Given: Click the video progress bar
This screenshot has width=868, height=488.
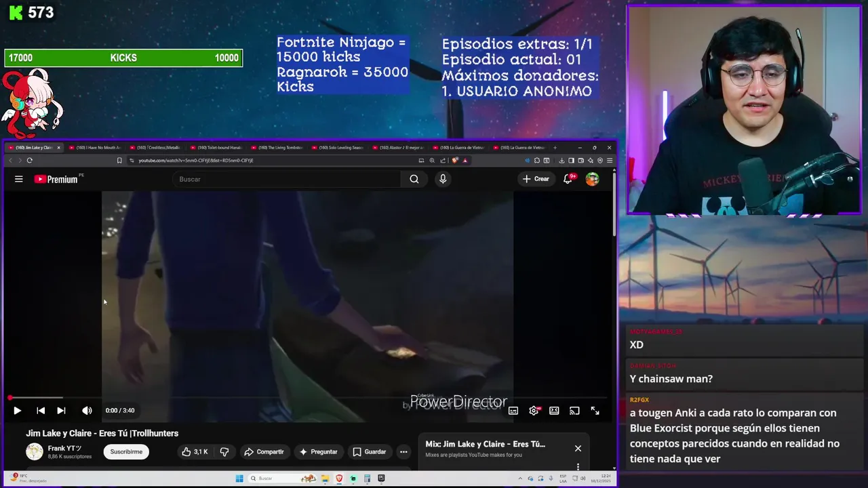Looking at the screenshot, I should tap(309, 398).
